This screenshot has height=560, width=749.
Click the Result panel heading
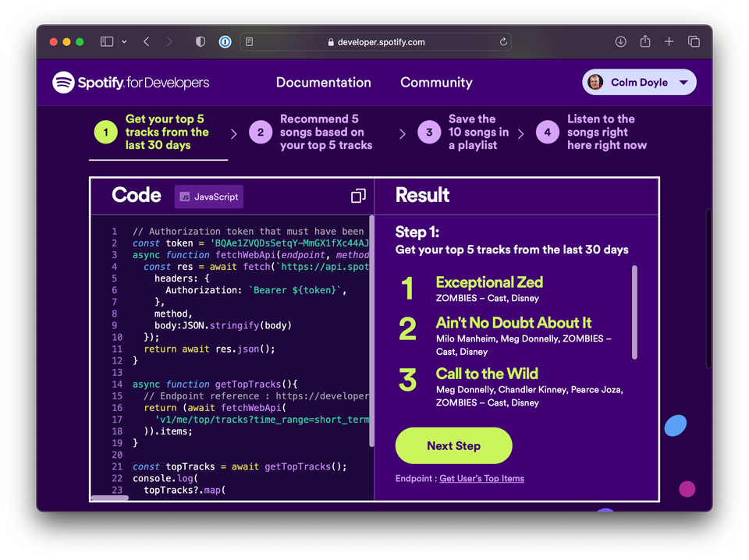tap(422, 195)
